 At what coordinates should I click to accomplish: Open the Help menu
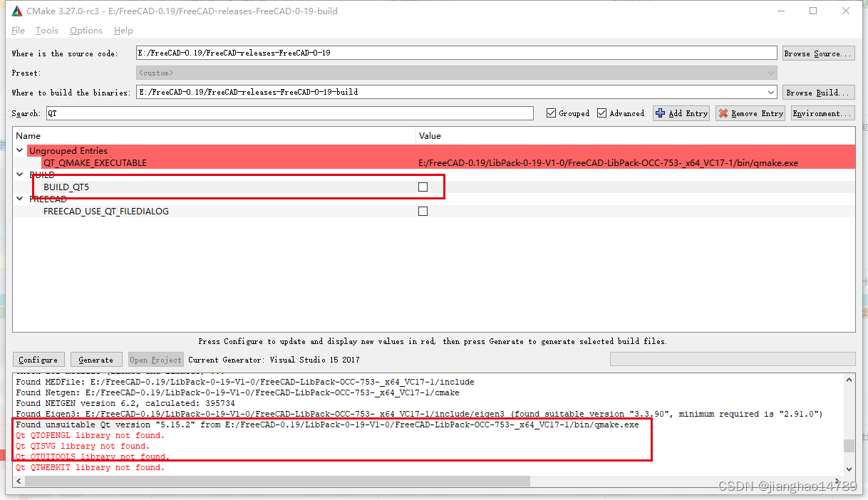(123, 31)
